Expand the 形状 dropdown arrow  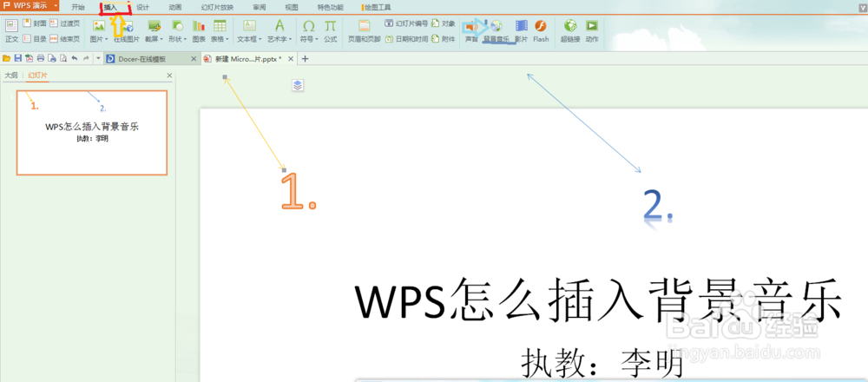(185, 40)
